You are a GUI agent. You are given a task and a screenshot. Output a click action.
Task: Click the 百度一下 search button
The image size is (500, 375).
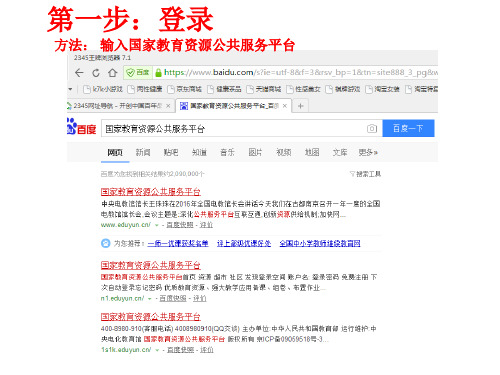point(408,128)
